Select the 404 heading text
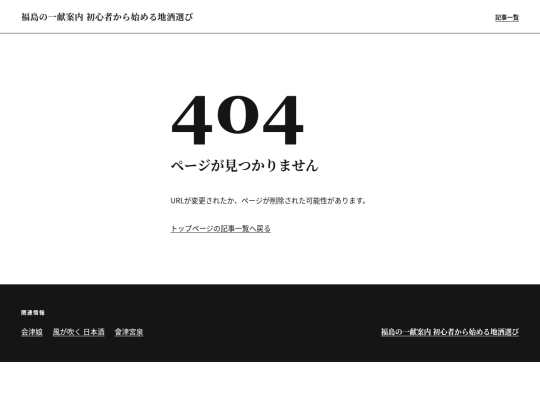Viewport: 540px width, 405px height. [x=237, y=120]
